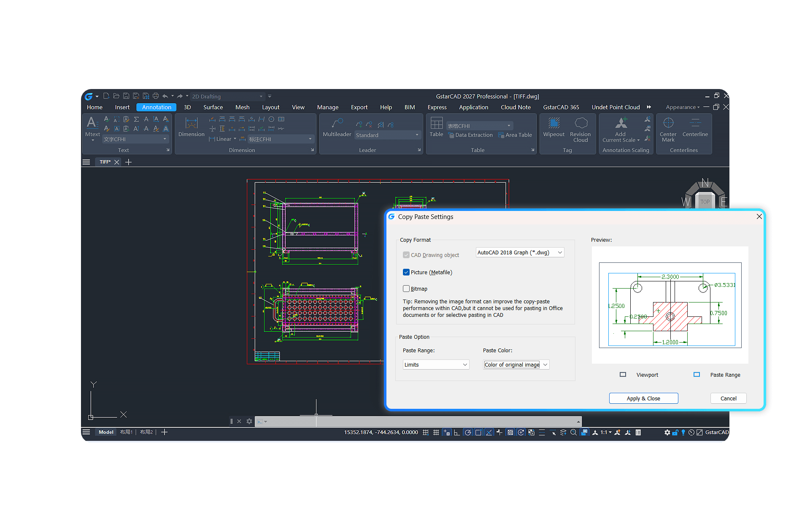Click the New file icon

pos(106,96)
